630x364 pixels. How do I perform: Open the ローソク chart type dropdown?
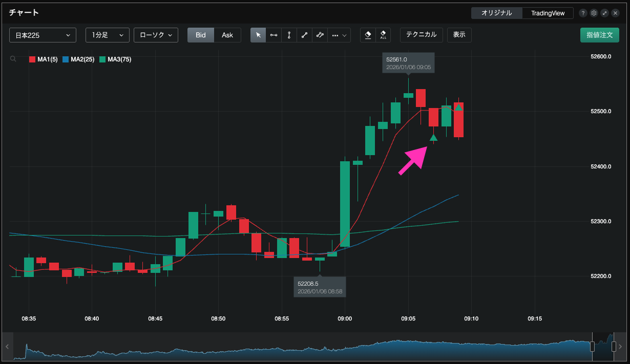click(156, 35)
